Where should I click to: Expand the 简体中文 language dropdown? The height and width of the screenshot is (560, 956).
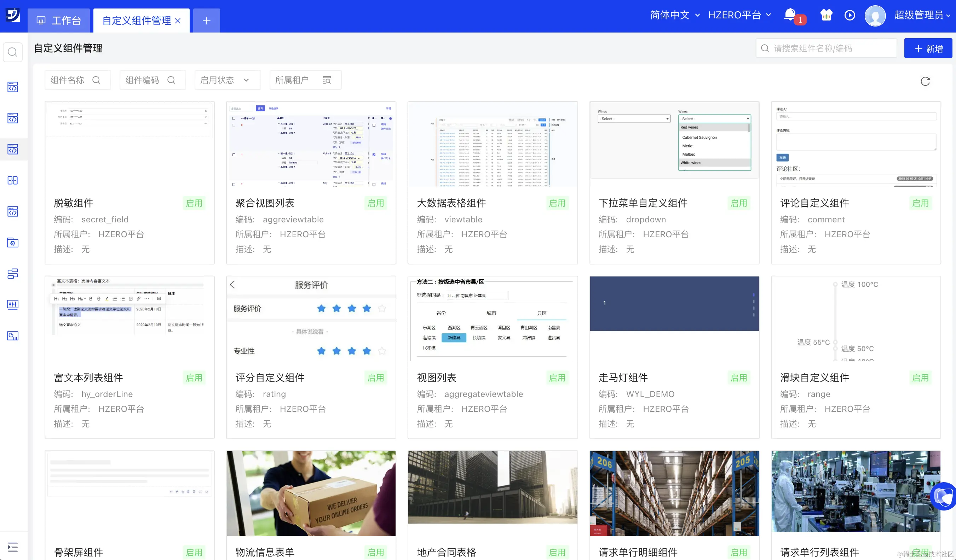(675, 15)
